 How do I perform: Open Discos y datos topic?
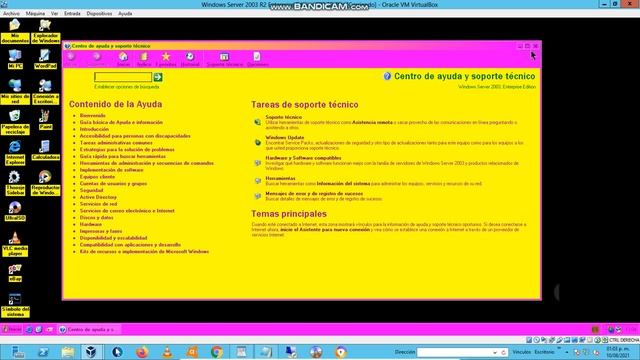click(x=96, y=218)
